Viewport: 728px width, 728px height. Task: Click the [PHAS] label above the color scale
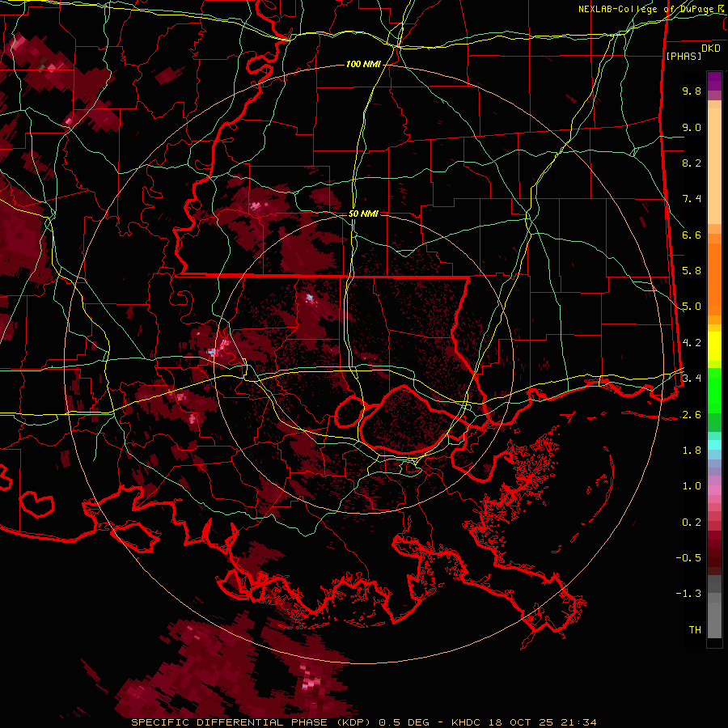click(x=684, y=56)
